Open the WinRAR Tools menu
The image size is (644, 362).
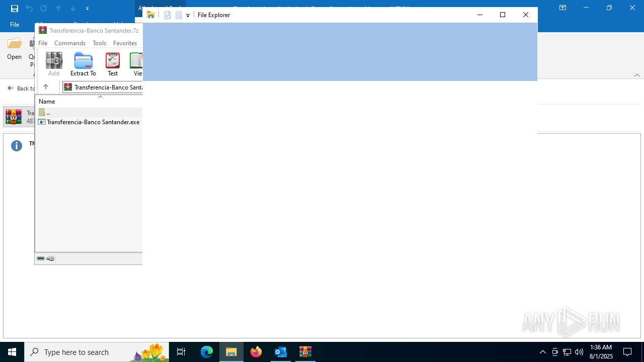[99, 43]
